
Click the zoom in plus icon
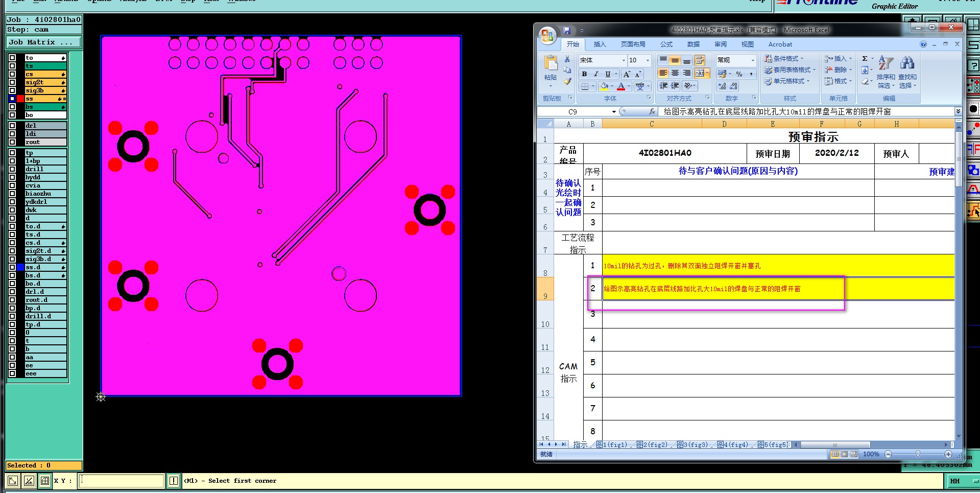948,454
